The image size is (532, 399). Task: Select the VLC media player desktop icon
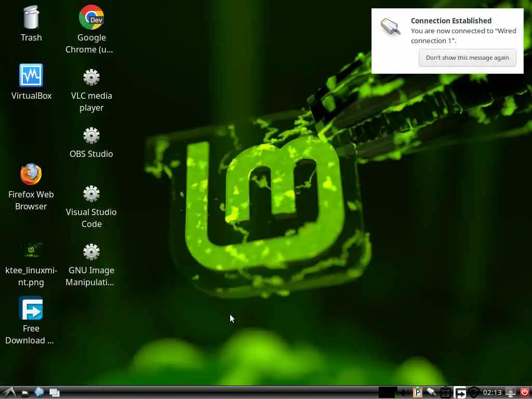coord(91,77)
